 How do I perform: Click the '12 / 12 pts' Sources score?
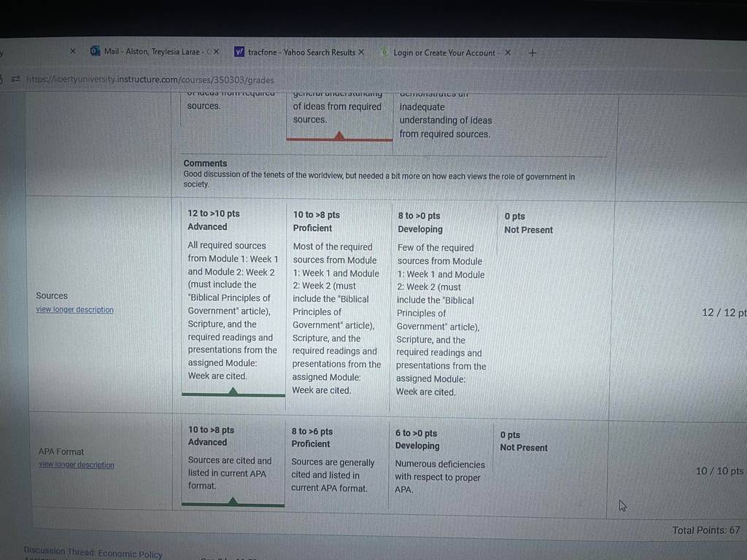(x=724, y=312)
